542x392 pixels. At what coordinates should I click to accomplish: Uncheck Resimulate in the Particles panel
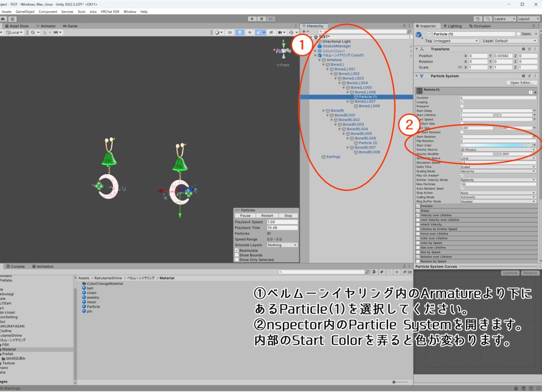pos(237,250)
